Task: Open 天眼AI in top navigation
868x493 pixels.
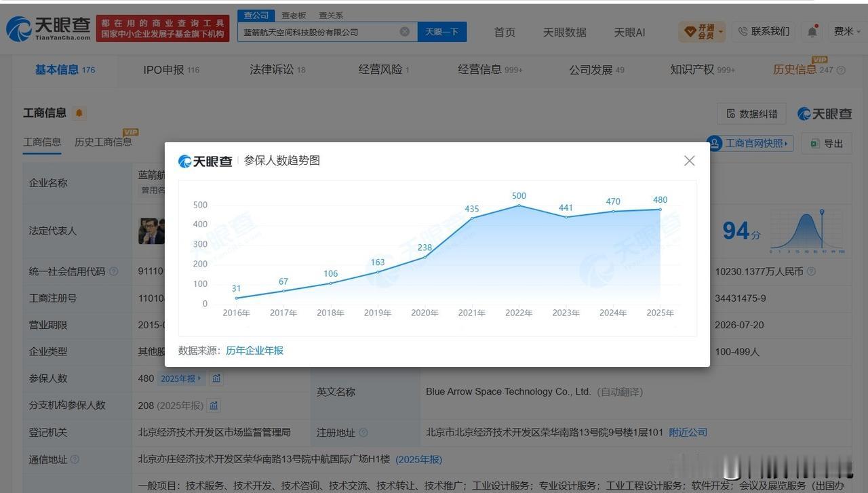Action: pos(629,32)
